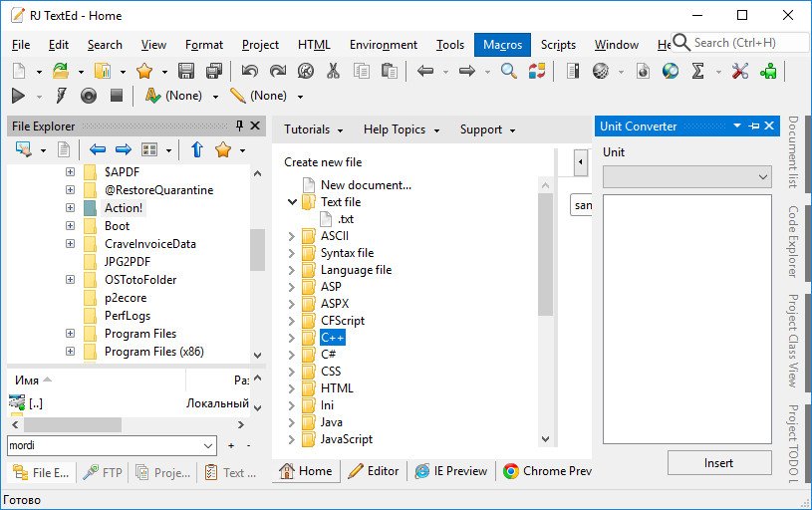Click the globe with magnifier icon

click(671, 71)
